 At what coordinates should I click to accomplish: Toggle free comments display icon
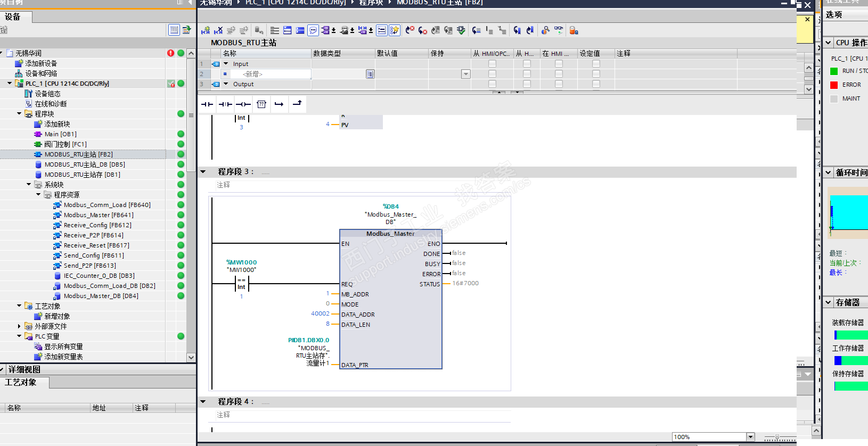(313, 30)
